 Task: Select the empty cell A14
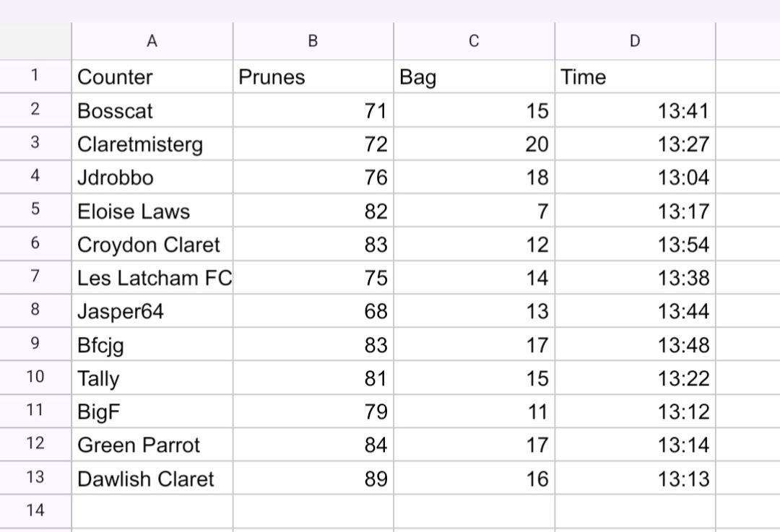pos(152,511)
